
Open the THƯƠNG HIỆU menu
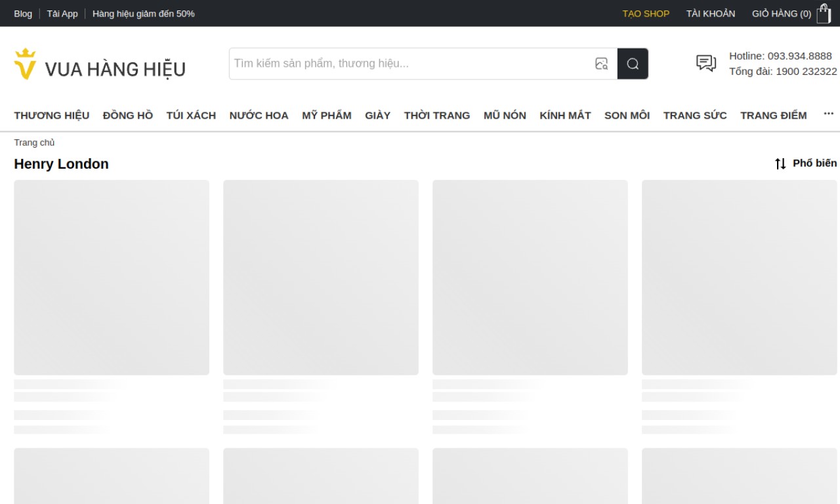tap(52, 115)
